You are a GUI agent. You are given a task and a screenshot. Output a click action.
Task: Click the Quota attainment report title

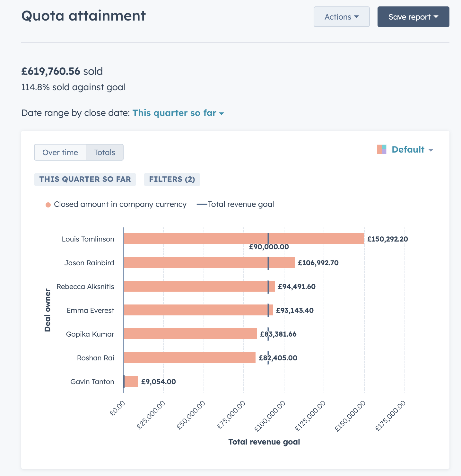point(83,16)
